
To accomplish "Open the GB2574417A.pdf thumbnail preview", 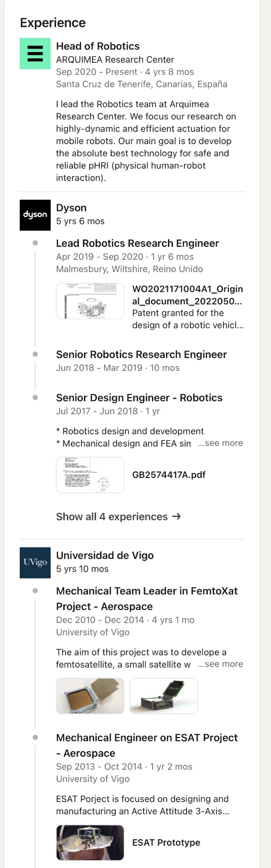I will tap(90, 475).
